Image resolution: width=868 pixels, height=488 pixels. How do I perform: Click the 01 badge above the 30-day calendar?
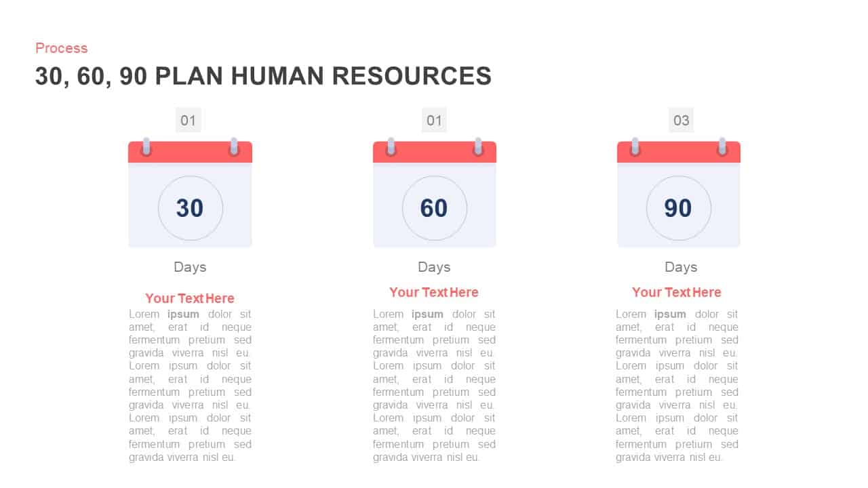click(x=188, y=121)
